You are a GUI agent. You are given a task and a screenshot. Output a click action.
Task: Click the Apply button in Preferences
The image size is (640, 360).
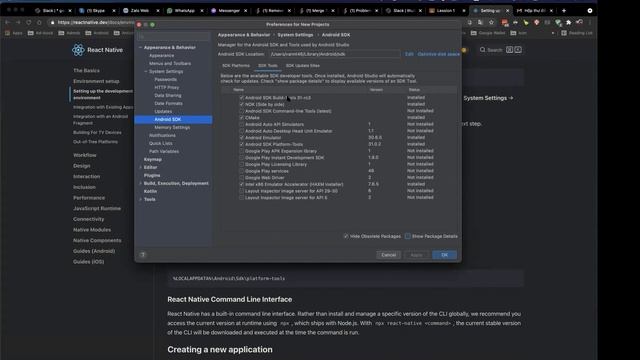click(416, 255)
